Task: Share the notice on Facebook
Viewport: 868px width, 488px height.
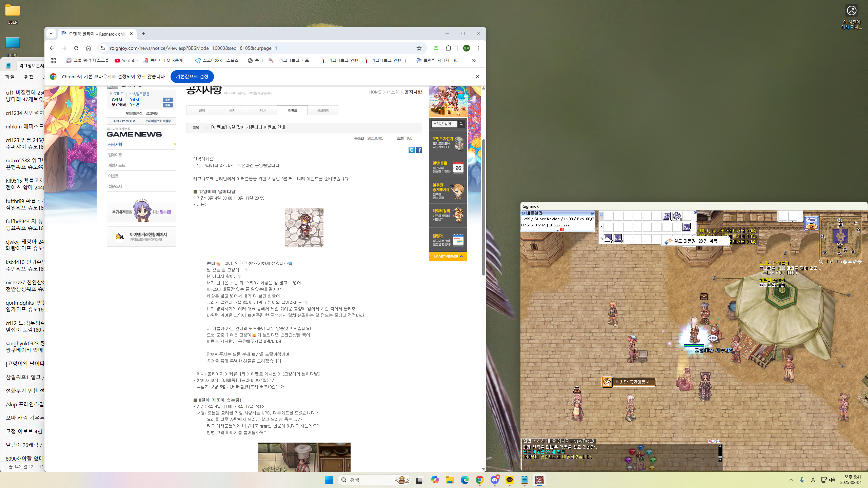Action: click(419, 150)
